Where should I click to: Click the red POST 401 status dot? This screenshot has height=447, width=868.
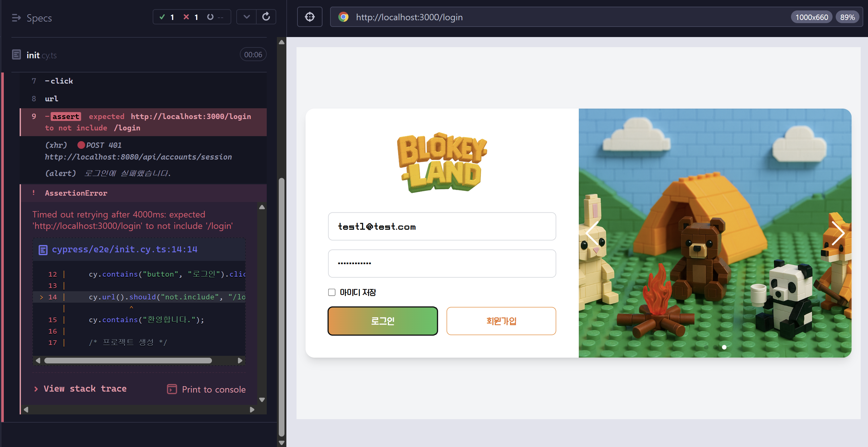pos(81,145)
